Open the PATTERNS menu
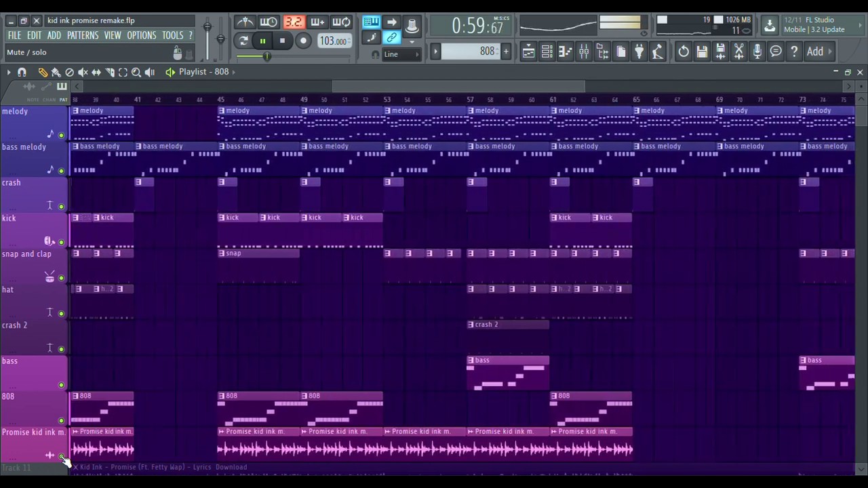Viewport: 868px width, 488px height. click(83, 35)
